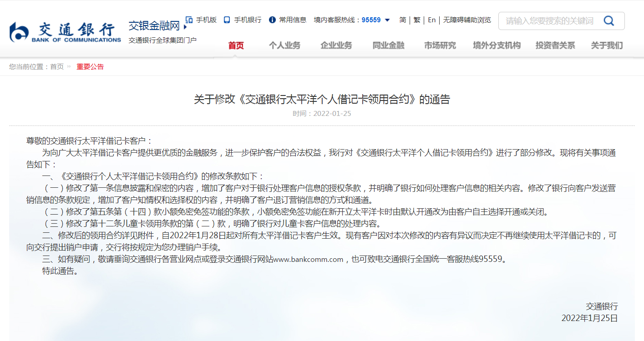This screenshot has height=341, width=644.
Task: Open the 市场研究 menu
Action: pos(440,45)
